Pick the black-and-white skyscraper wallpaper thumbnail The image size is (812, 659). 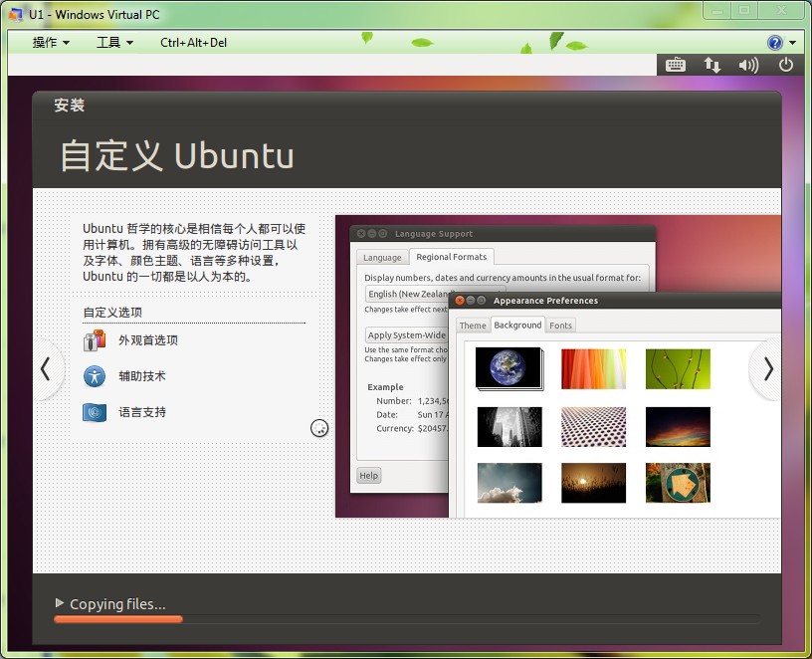tap(509, 427)
